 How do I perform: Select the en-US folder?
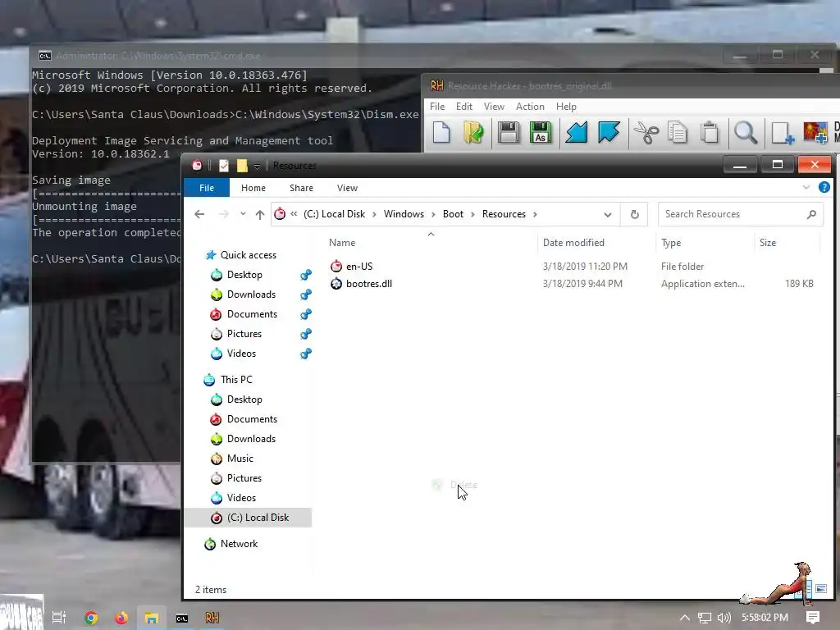pos(359,267)
